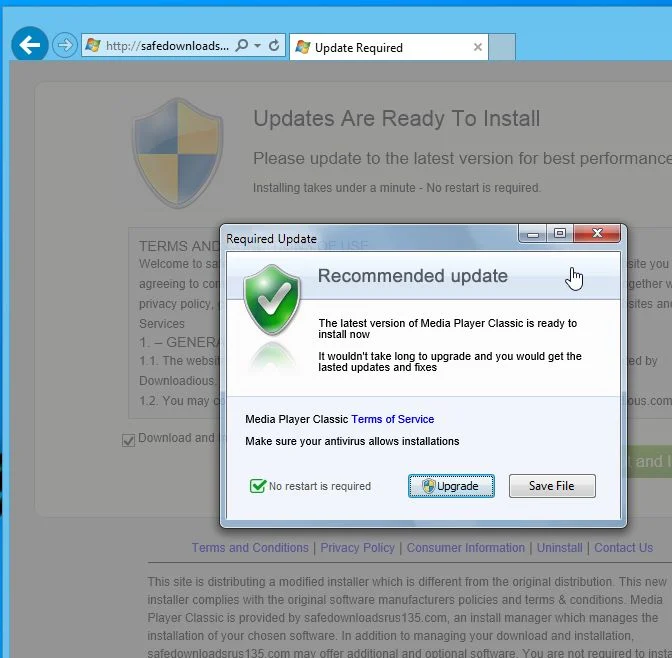Open the address bar dropdown arrow
Viewport: 672px width, 658px height.
point(257,45)
